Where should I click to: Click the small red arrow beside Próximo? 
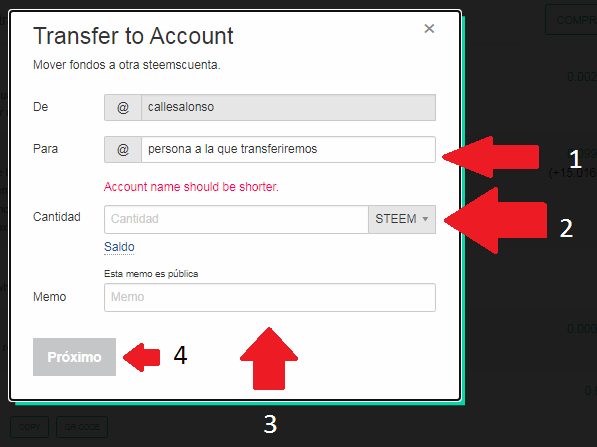(142, 357)
